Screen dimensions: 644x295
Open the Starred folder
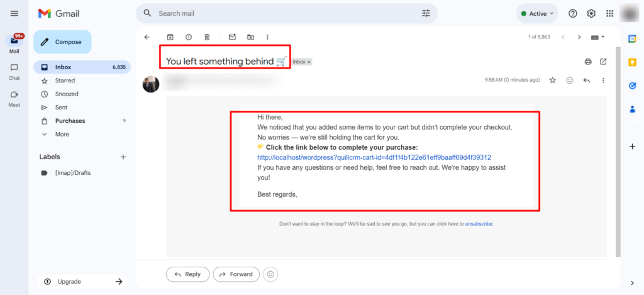(65, 81)
